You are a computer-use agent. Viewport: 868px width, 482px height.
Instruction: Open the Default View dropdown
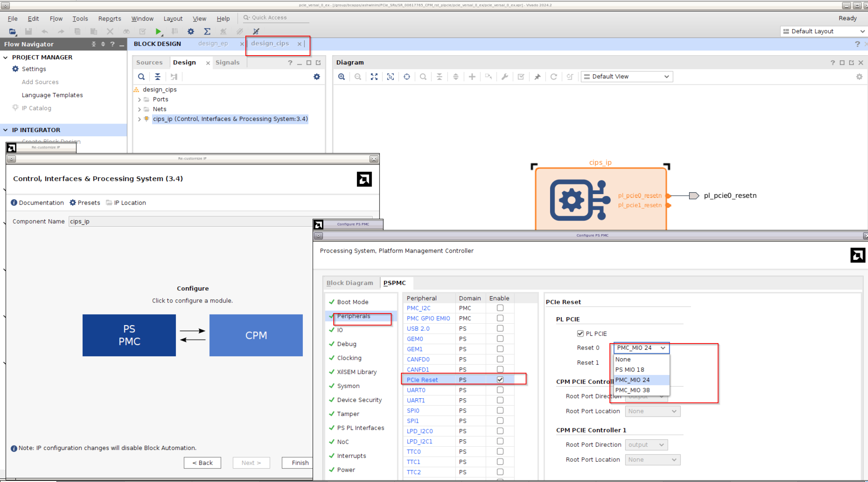[626, 77]
